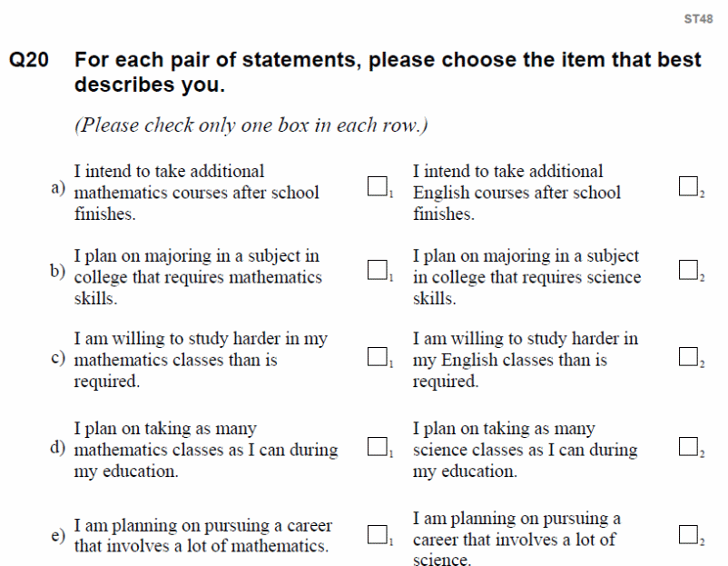Click the row label c)
This screenshot has width=728, height=566.
59,358
